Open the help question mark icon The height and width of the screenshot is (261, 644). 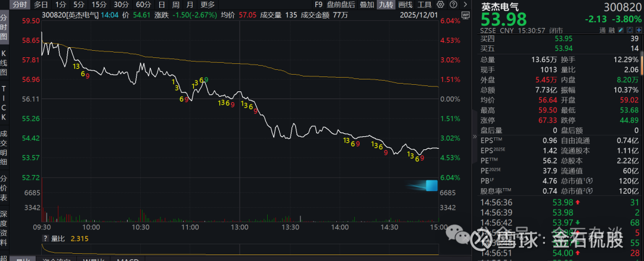click(453, 5)
